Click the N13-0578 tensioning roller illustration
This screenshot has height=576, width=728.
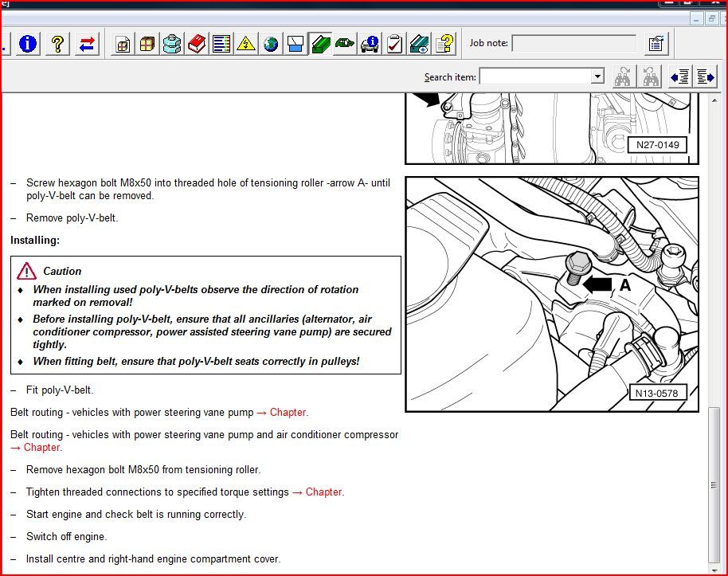pyautogui.click(x=552, y=295)
